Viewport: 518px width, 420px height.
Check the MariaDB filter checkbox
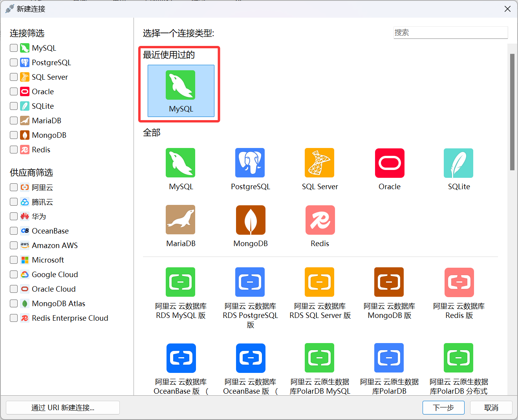pos(14,121)
